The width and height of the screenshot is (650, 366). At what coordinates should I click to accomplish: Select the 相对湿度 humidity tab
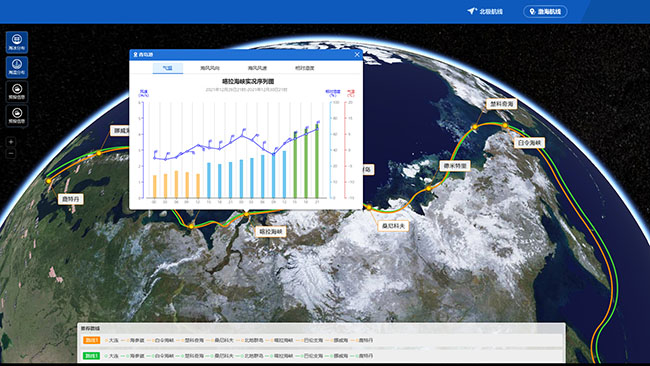click(305, 68)
